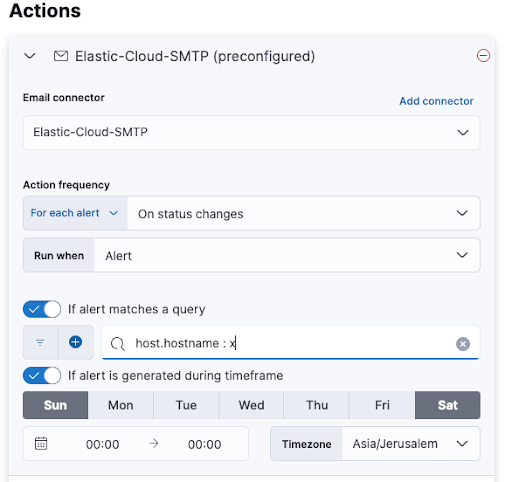The height and width of the screenshot is (482, 512).
Task: Open the On status changes dropdown
Action: (303, 213)
